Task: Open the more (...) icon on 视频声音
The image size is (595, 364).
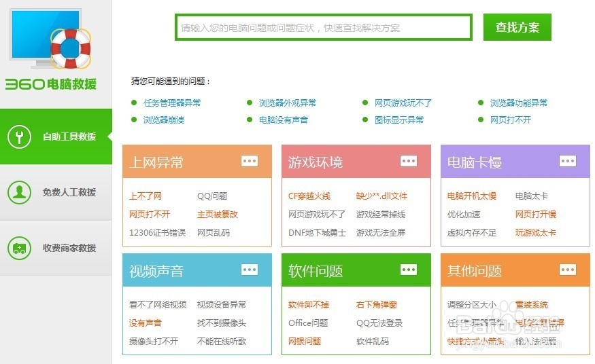Action: pyautogui.click(x=250, y=270)
